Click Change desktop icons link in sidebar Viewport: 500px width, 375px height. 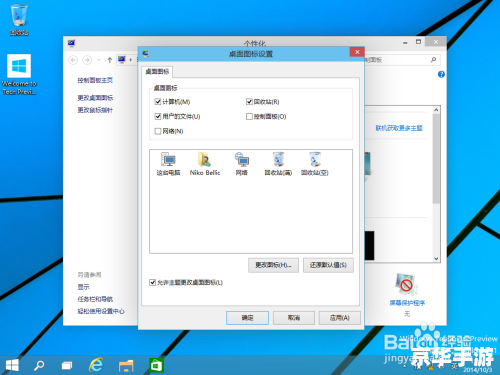(95, 98)
